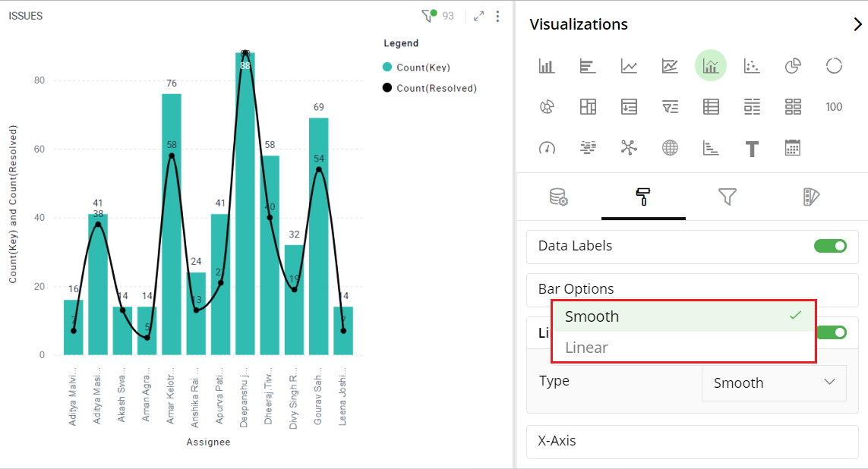
Task: Open the Type dropdown showing Smooth
Action: (774, 382)
